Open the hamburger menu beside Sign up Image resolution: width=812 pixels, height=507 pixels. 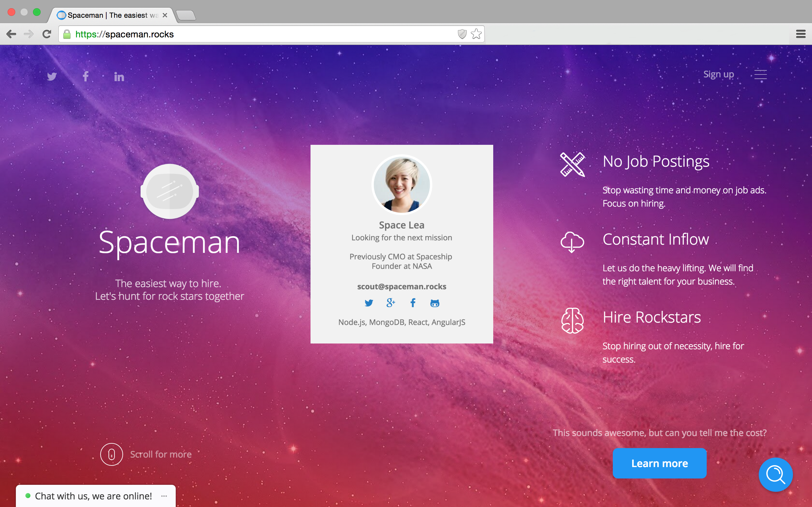[760, 74]
